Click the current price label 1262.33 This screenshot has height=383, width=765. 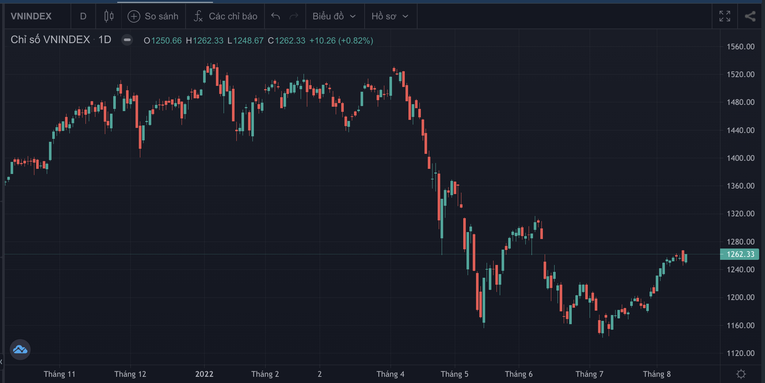tap(740, 254)
